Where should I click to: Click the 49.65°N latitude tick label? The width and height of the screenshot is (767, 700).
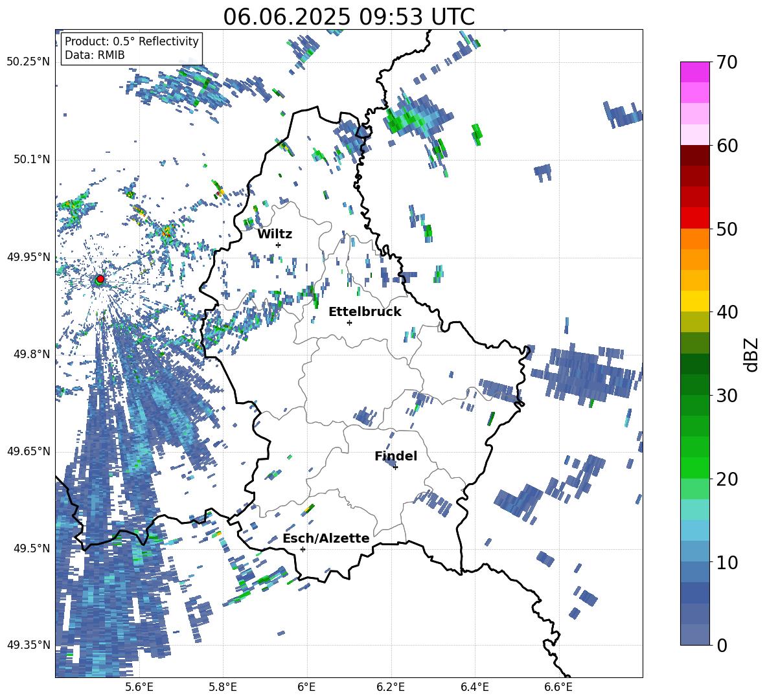(x=29, y=451)
